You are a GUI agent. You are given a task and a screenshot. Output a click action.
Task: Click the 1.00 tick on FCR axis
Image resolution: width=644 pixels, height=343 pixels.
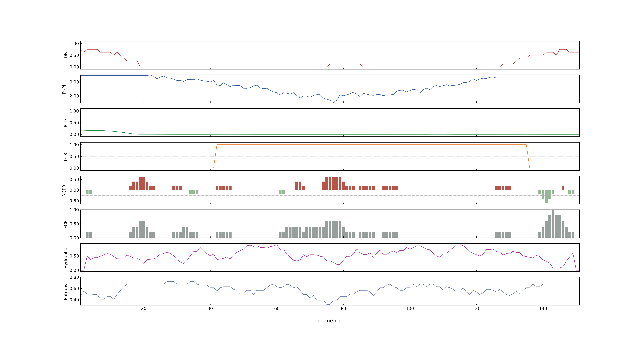(x=74, y=210)
